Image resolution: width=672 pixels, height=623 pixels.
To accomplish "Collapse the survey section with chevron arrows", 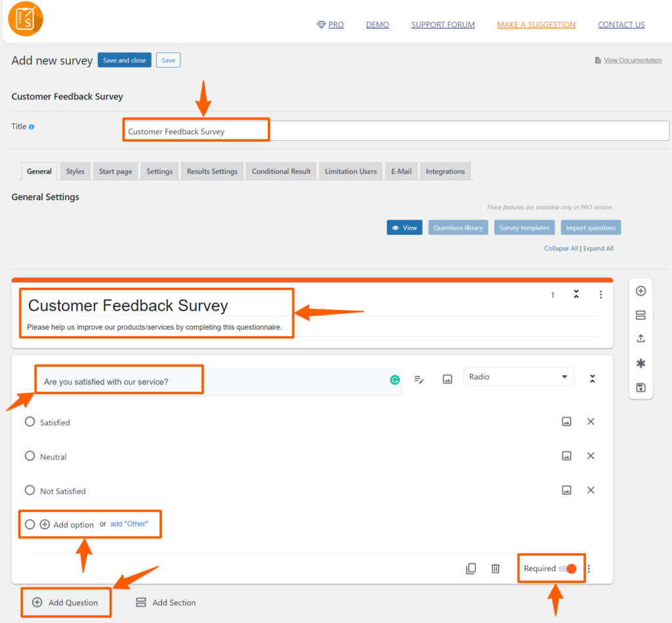I will coord(576,294).
